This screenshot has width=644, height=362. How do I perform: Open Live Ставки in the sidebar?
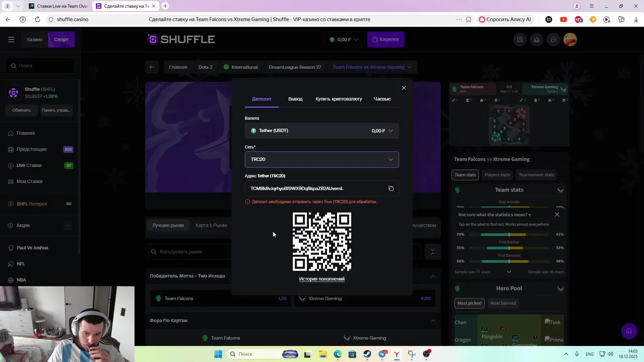click(40, 165)
